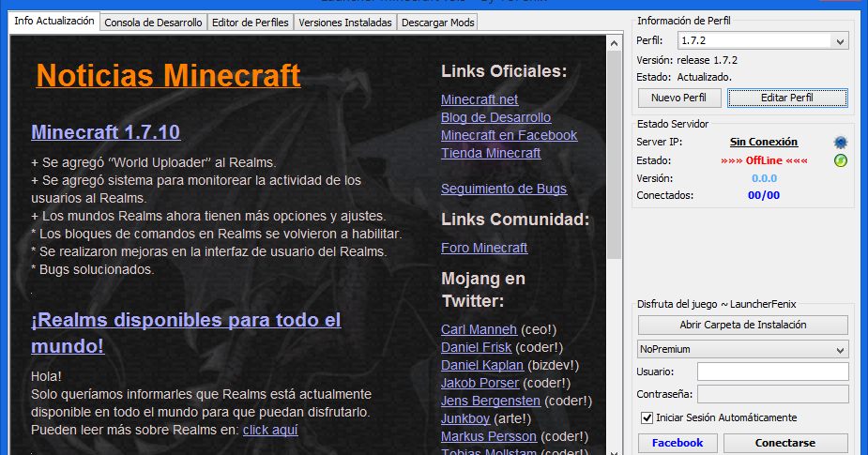Open the Seguimiento de Bugs link
The height and width of the screenshot is (455, 868).
pyautogui.click(x=504, y=189)
